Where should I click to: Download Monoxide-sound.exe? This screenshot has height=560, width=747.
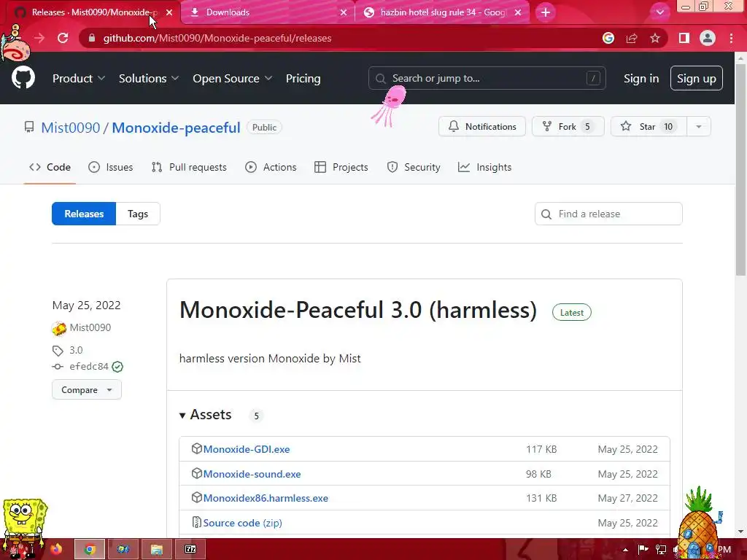point(252,474)
